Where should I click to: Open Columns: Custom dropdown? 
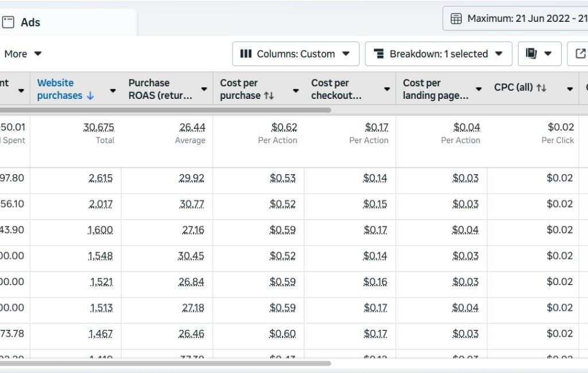pyautogui.click(x=296, y=54)
